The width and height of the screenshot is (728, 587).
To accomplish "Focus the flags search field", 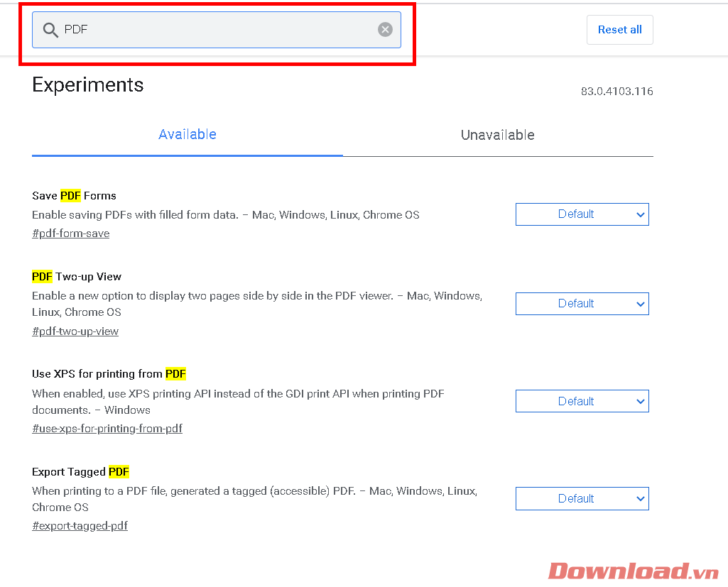I will coord(217,30).
